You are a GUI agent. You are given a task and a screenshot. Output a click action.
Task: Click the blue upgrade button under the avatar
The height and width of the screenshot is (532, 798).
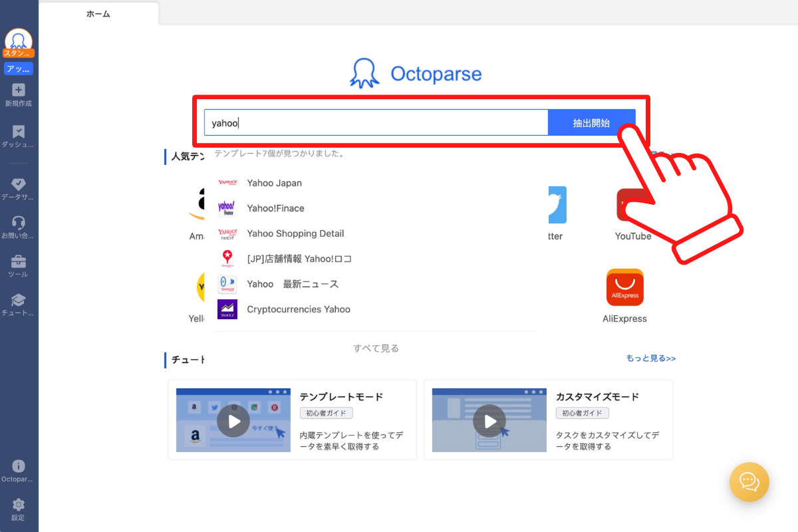point(19,68)
